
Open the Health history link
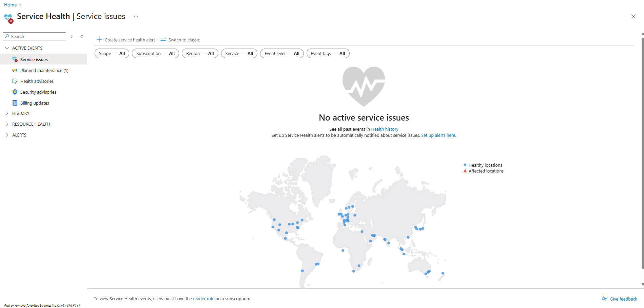pyautogui.click(x=385, y=129)
